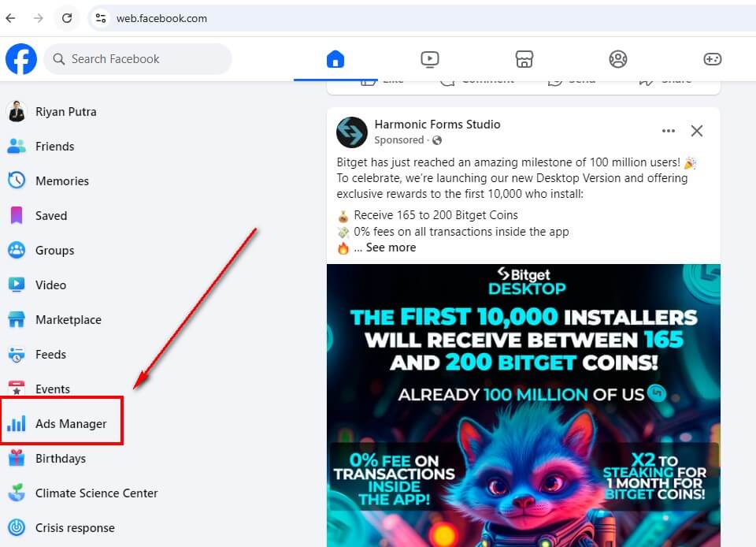Open the Facebook logo home link
This screenshot has width=756, height=547.
point(21,59)
